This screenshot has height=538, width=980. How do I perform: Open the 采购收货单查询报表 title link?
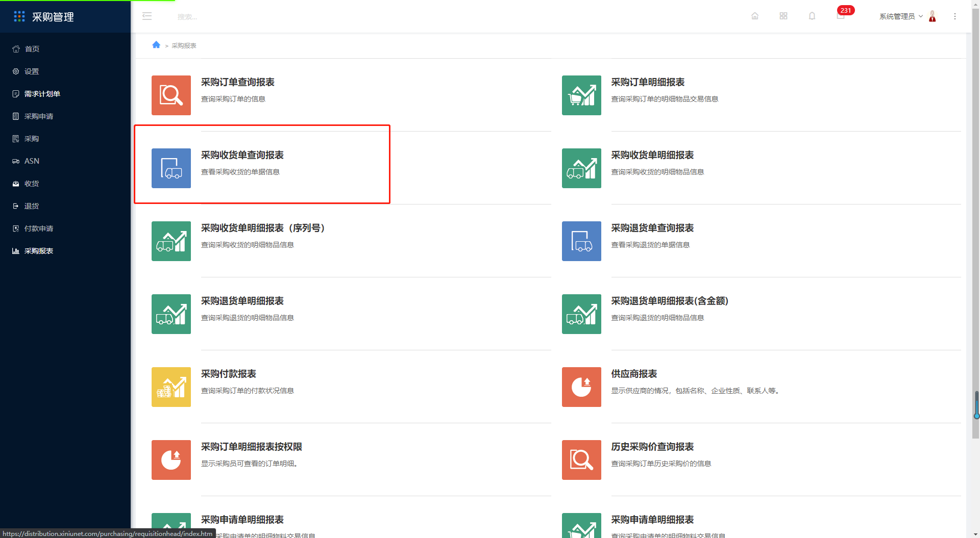(242, 155)
